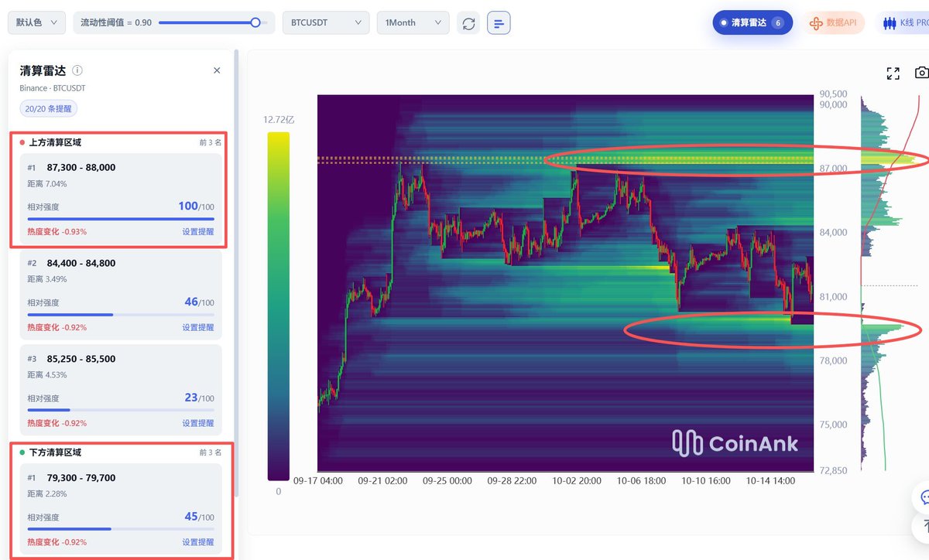
Task: Close the 清算雷达 side panel
Action: pos(217,70)
